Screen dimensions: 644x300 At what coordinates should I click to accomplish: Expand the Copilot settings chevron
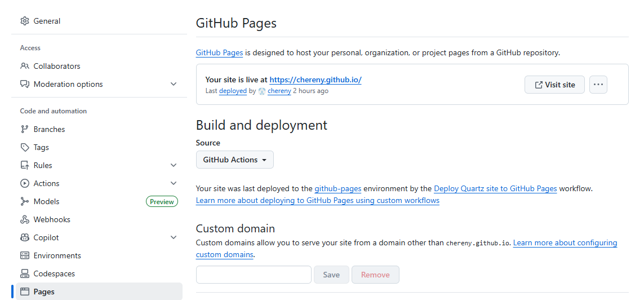tap(174, 237)
